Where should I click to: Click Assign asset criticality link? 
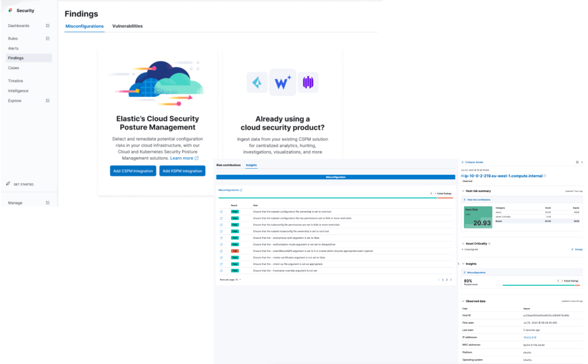[577, 249]
